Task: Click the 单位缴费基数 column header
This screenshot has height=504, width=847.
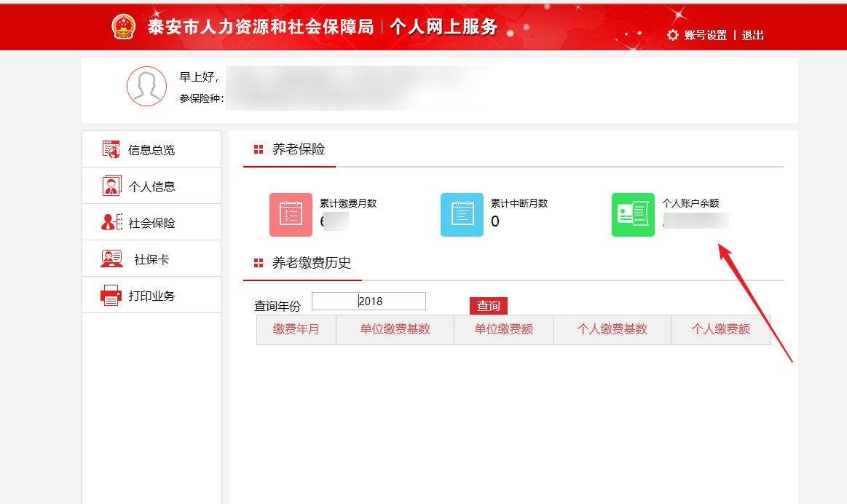Action: pyautogui.click(x=394, y=329)
